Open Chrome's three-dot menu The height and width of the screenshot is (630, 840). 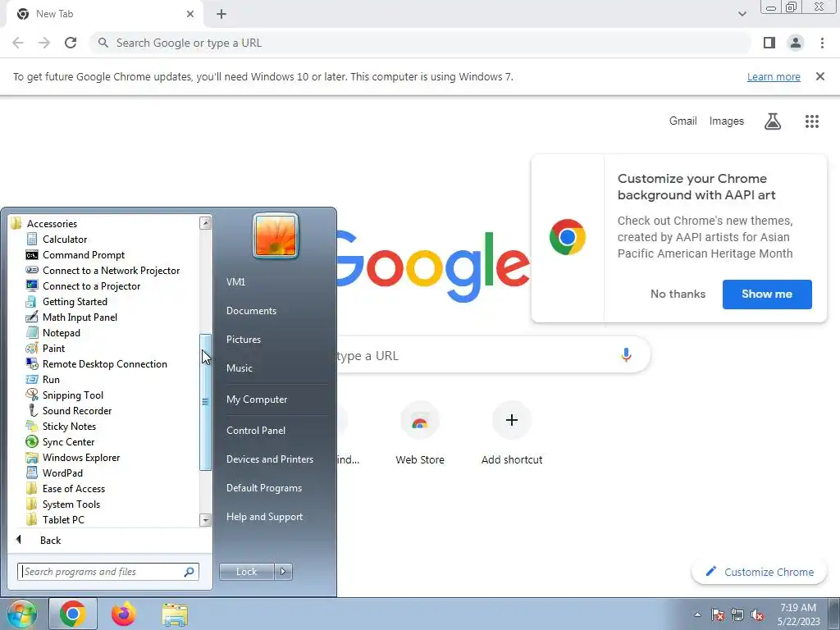[822, 43]
